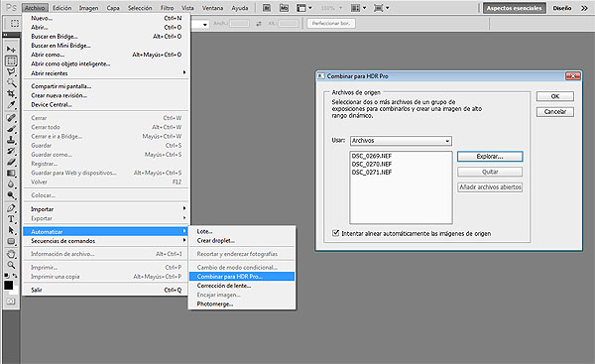Screen dimensions: 595x364
Task: Switch to Aspectos esenciales workspace
Action: pyautogui.click(x=514, y=8)
